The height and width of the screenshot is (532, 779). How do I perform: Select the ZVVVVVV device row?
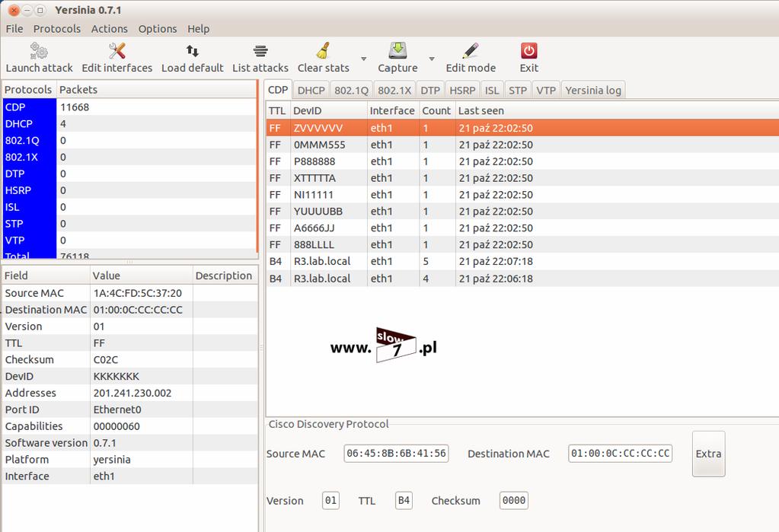(522, 128)
